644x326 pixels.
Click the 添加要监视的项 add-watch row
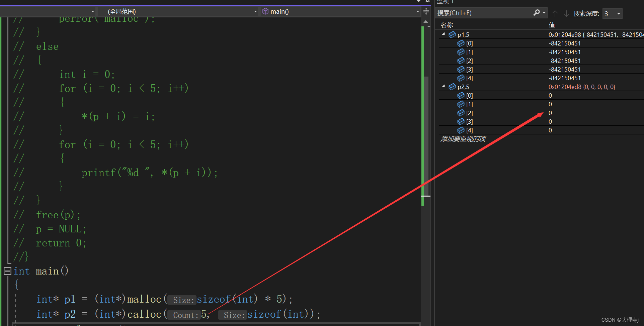coord(463,139)
